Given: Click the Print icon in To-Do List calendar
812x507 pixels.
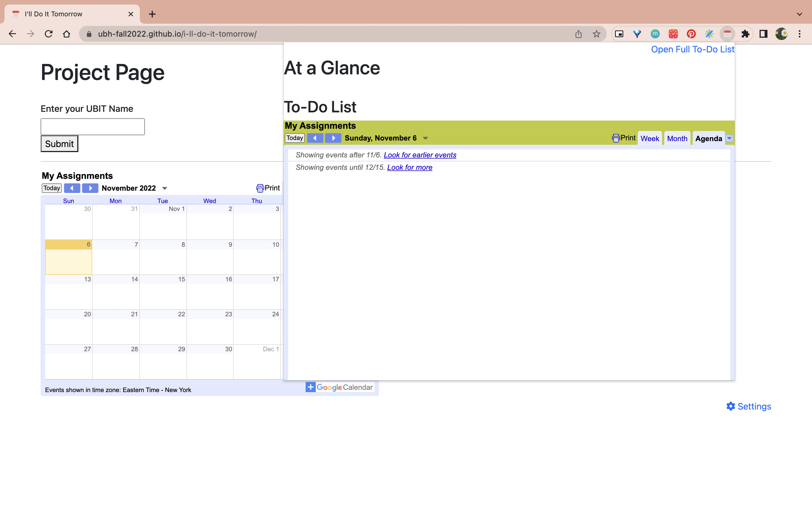Looking at the screenshot, I should (623, 138).
